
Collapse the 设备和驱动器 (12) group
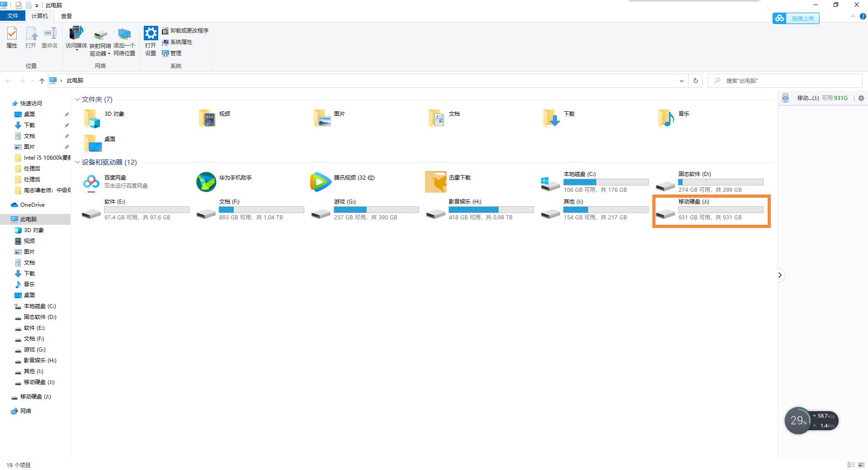(x=77, y=162)
